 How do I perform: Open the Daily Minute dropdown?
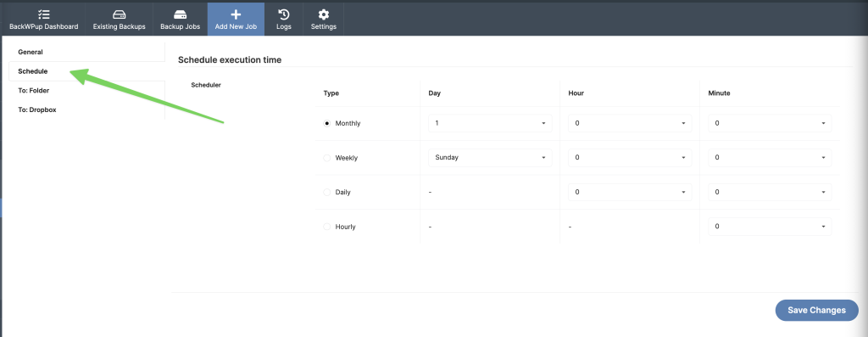pos(770,192)
